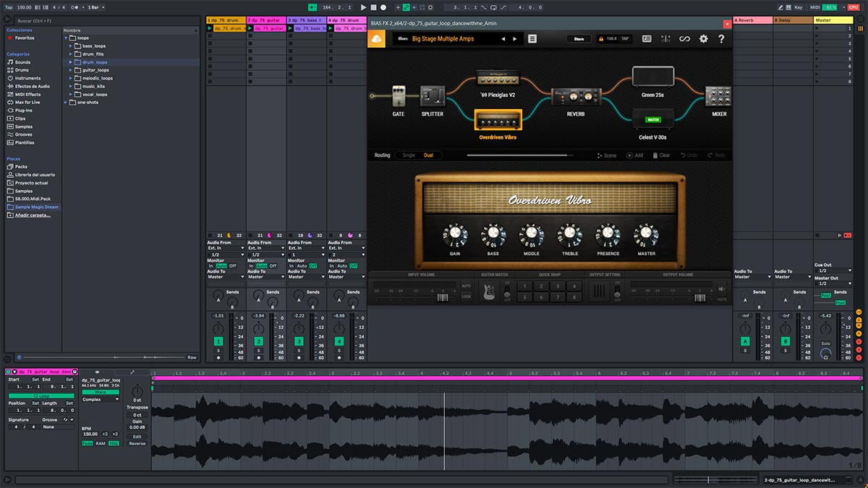Expand the melodic_loops folder
Viewport: 868px width, 488px height.
(72, 78)
